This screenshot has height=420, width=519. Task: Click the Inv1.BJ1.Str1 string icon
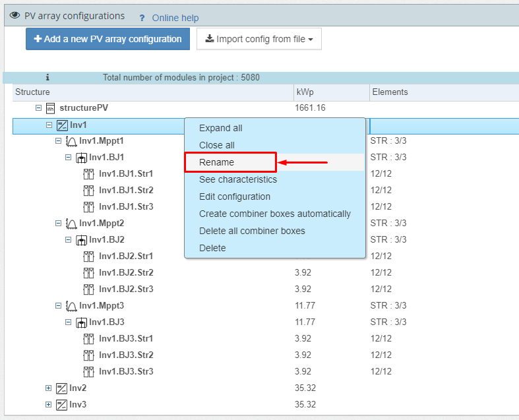(x=89, y=174)
